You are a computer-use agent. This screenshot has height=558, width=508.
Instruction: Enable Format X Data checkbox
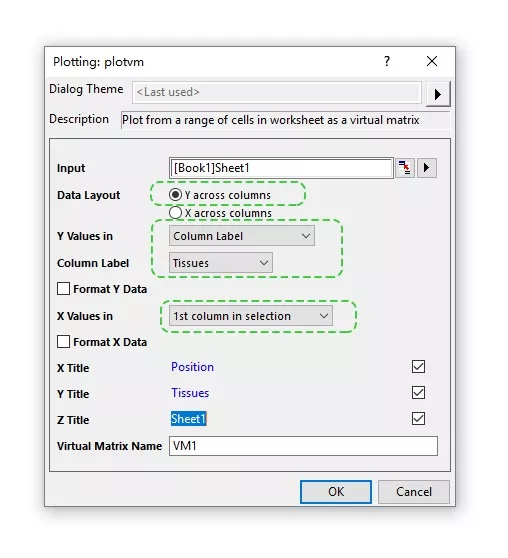(63, 342)
